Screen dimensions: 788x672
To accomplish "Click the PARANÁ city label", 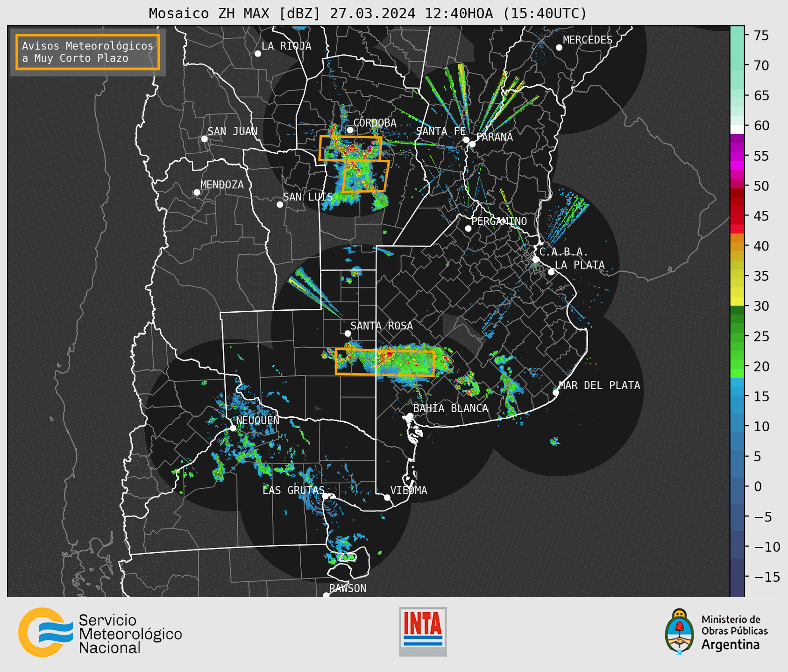I will (494, 136).
